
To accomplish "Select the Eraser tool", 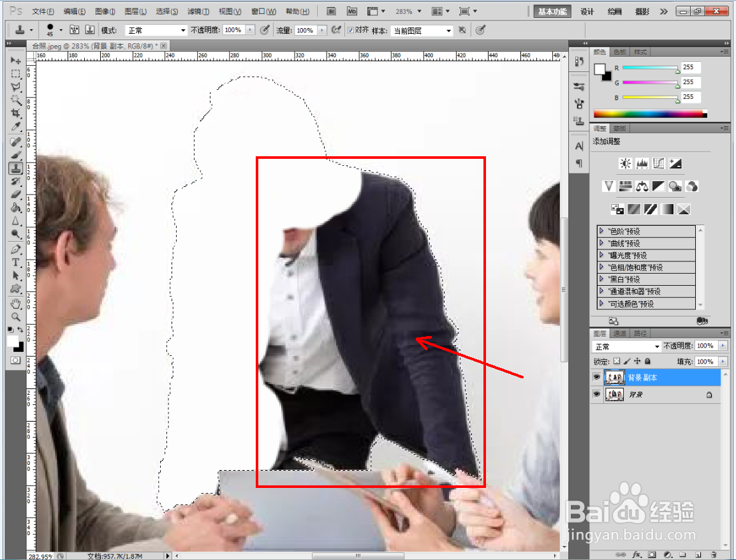I will (15, 195).
